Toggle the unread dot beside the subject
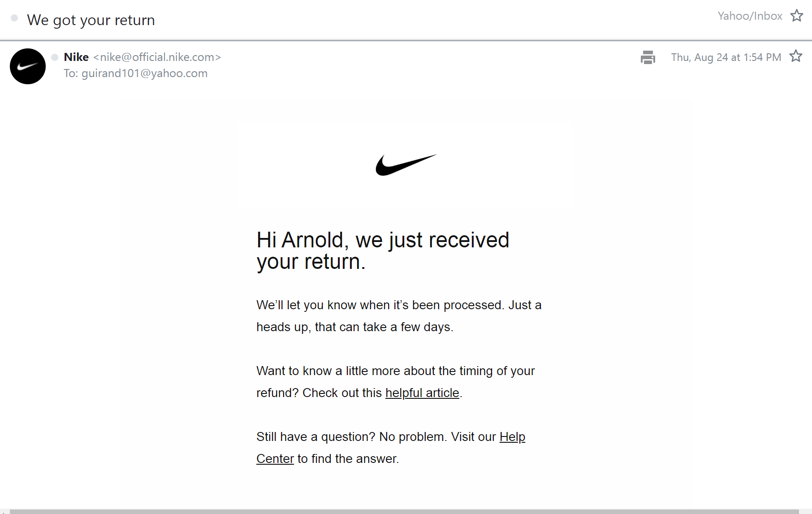 14,18
